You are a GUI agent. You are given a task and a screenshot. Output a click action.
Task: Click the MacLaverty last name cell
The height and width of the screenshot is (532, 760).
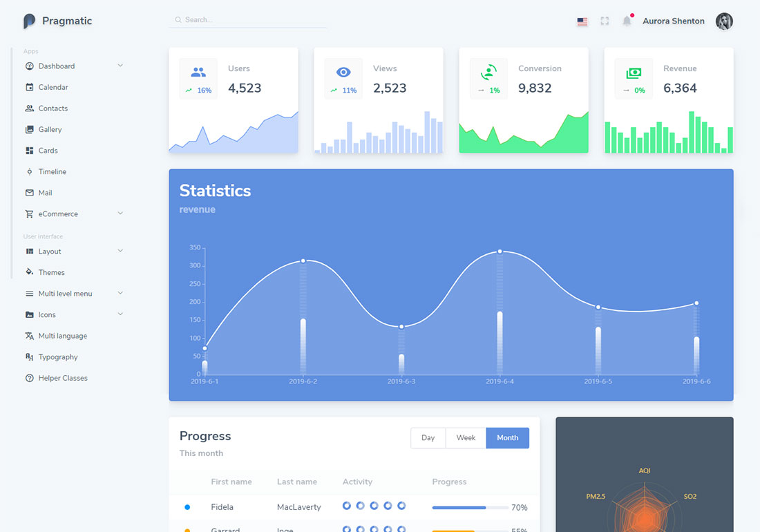tap(299, 507)
